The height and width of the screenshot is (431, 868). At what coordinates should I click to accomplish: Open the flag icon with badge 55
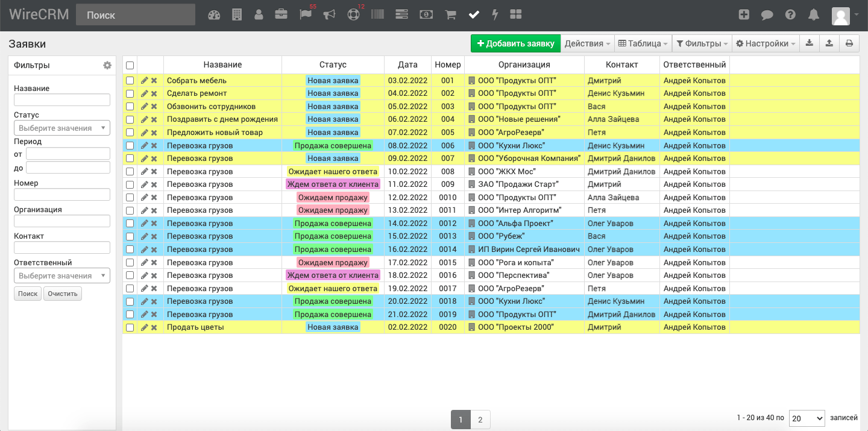306,14
